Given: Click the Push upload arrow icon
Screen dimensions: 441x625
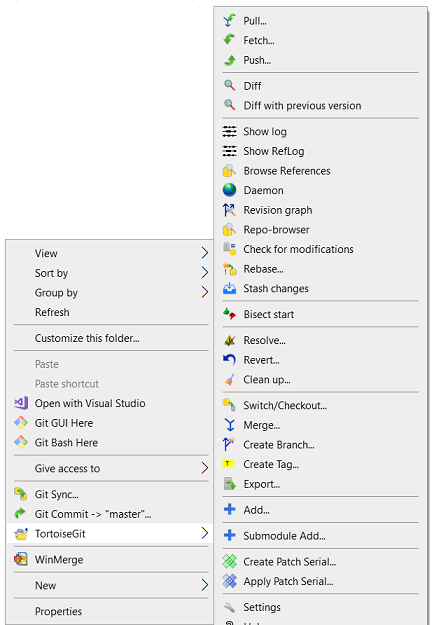Looking at the screenshot, I should pyautogui.click(x=229, y=60).
